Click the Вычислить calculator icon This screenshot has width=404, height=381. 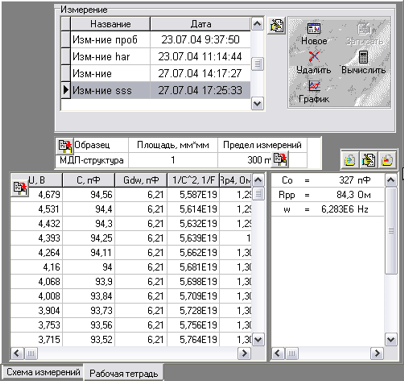363,57
